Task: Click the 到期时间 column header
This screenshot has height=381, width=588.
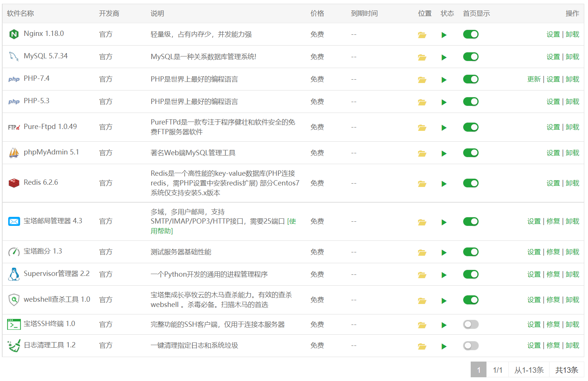Action: point(364,13)
